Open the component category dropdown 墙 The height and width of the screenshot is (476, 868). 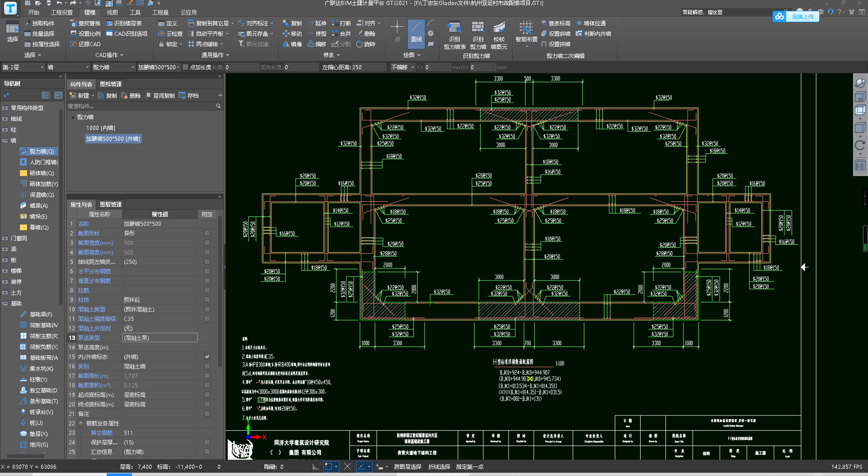[68, 67]
